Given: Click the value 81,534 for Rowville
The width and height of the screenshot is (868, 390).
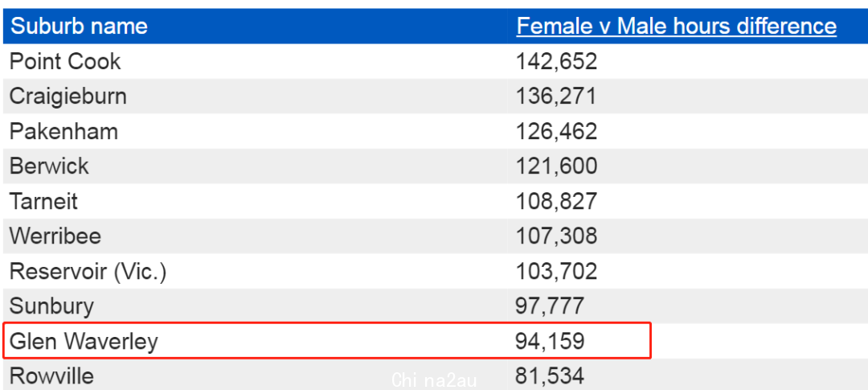Looking at the screenshot, I should (550, 376).
